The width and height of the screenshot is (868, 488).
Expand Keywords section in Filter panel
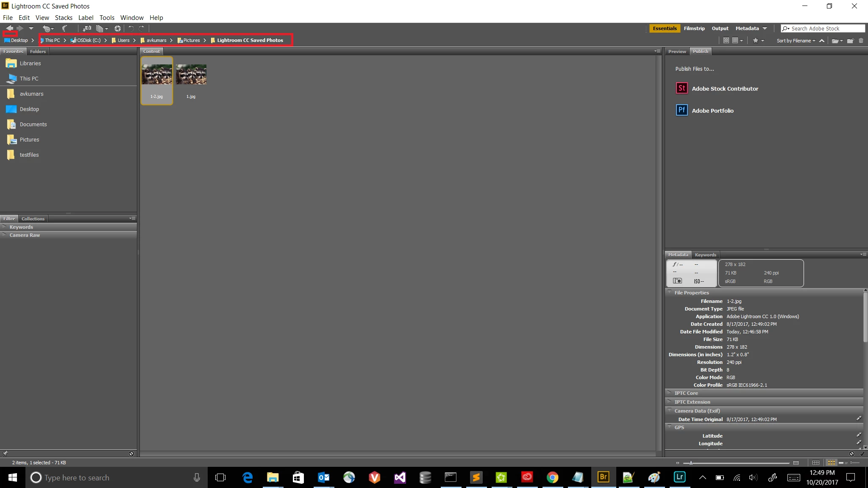[21, 227]
